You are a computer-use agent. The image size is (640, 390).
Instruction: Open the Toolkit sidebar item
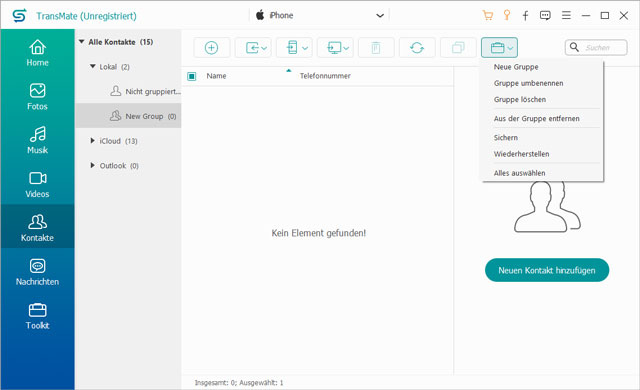pyautogui.click(x=37, y=316)
